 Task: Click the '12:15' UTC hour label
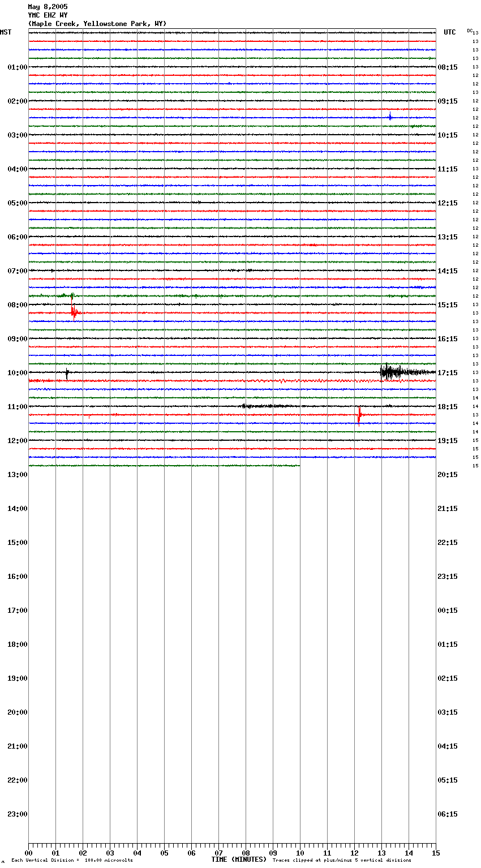(x=448, y=203)
